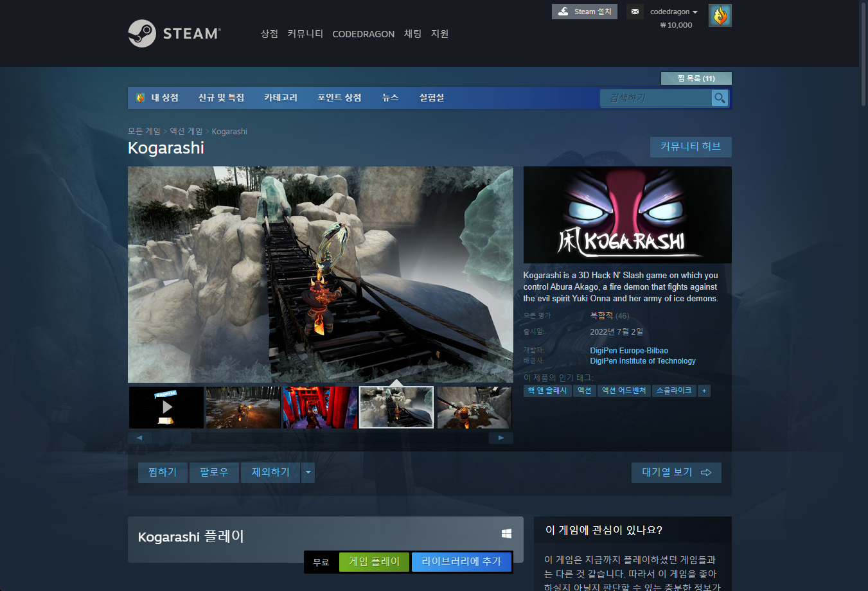Click the 소울라이크 tag
Image resolution: width=868 pixels, height=591 pixels.
point(674,391)
